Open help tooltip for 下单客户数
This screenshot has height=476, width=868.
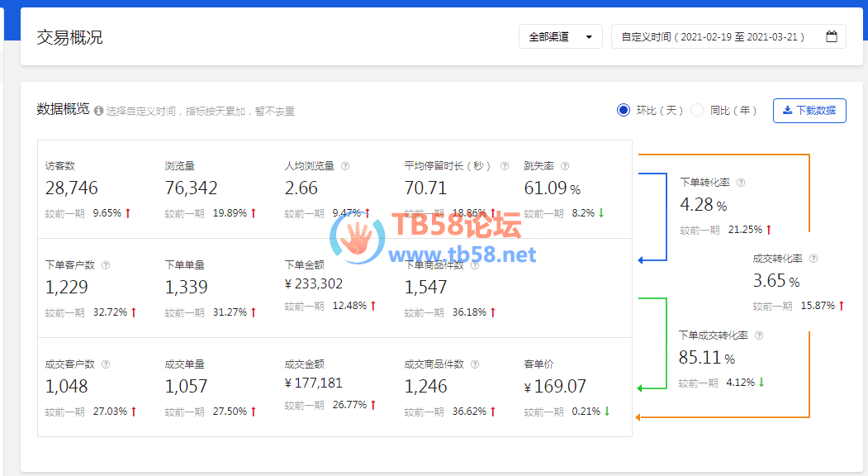106,265
